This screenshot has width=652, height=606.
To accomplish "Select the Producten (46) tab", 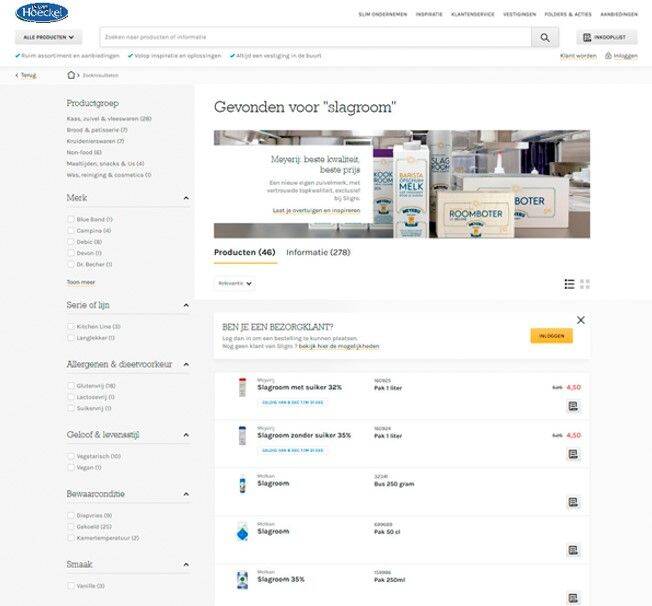I will [244, 252].
